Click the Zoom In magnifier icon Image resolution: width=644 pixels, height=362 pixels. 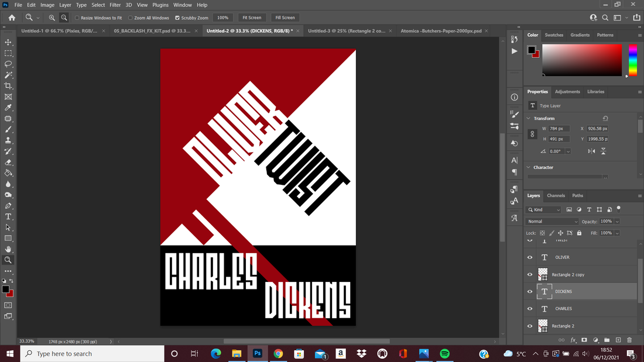coord(52,18)
